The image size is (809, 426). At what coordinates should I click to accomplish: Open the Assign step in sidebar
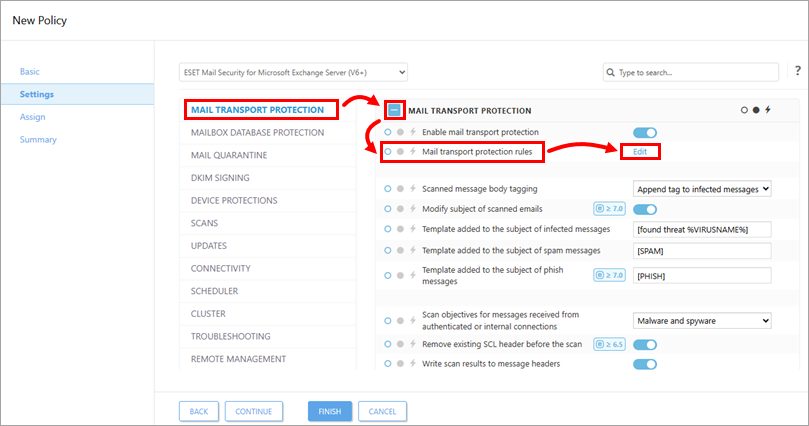pos(32,117)
